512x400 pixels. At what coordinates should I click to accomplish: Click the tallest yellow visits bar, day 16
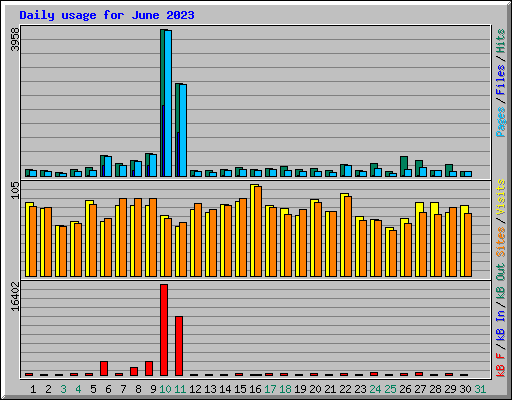coord(253,230)
